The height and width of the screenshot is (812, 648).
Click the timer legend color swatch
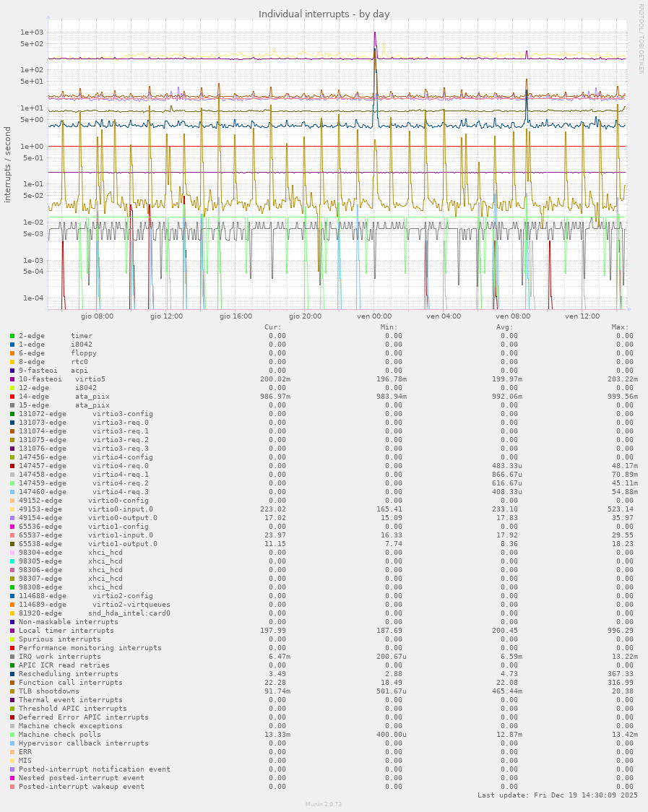click(12, 336)
